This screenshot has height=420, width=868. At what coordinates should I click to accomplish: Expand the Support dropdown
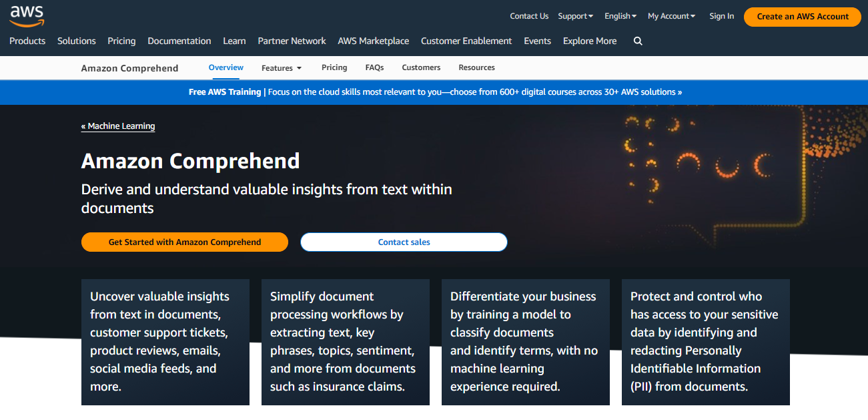576,16
